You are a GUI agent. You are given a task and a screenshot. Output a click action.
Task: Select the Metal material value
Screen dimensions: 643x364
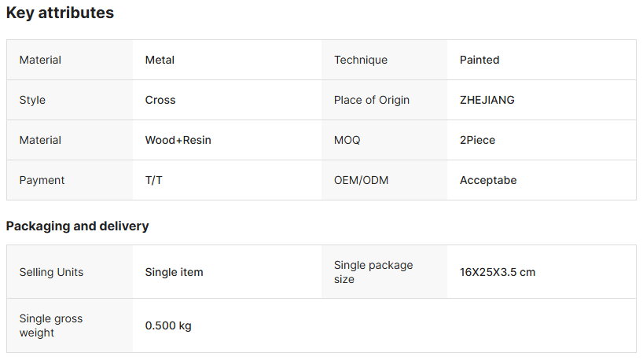[x=160, y=60]
